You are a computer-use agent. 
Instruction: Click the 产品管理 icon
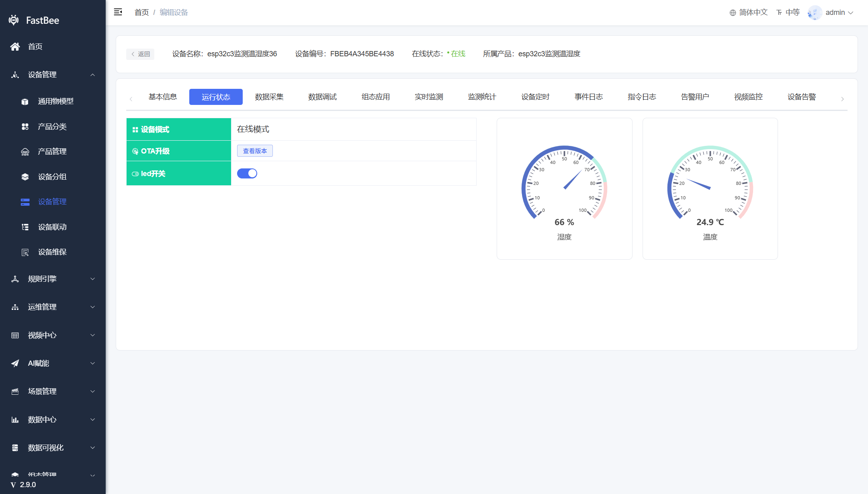click(25, 152)
